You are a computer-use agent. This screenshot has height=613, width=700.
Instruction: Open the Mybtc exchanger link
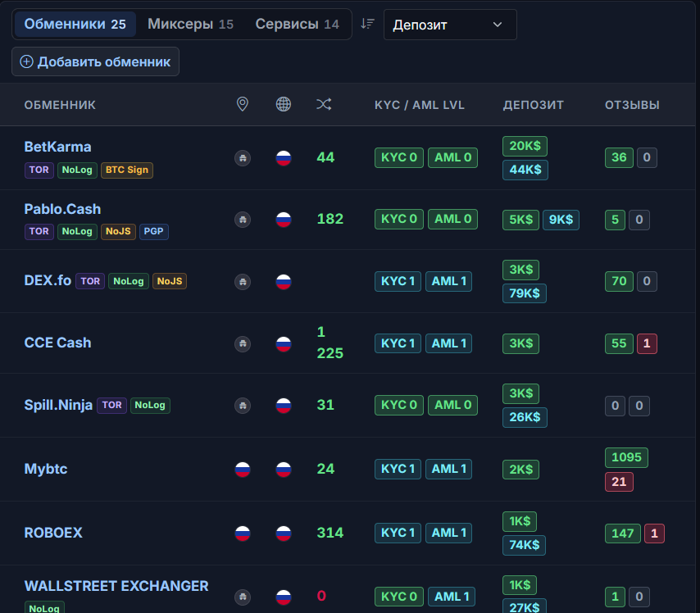click(x=46, y=469)
